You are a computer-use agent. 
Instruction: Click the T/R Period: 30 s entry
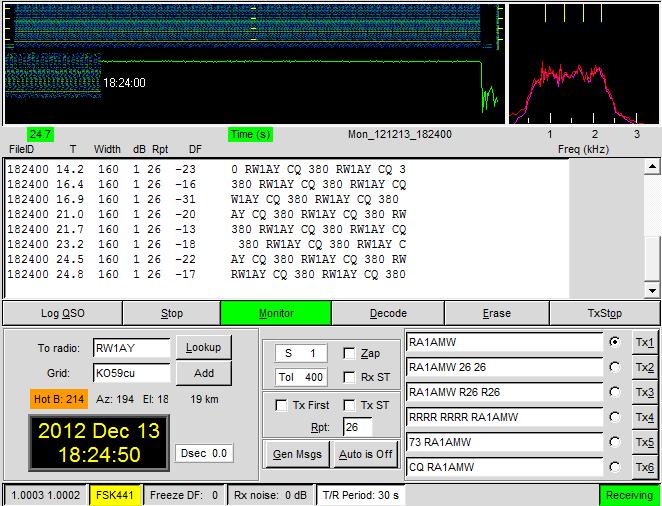click(x=361, y=495)
